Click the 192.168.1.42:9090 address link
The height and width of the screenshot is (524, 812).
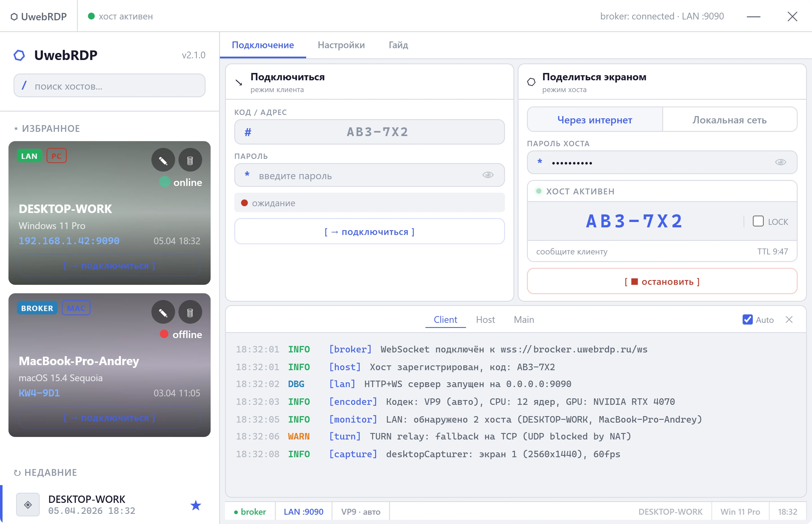coord(69,241)
